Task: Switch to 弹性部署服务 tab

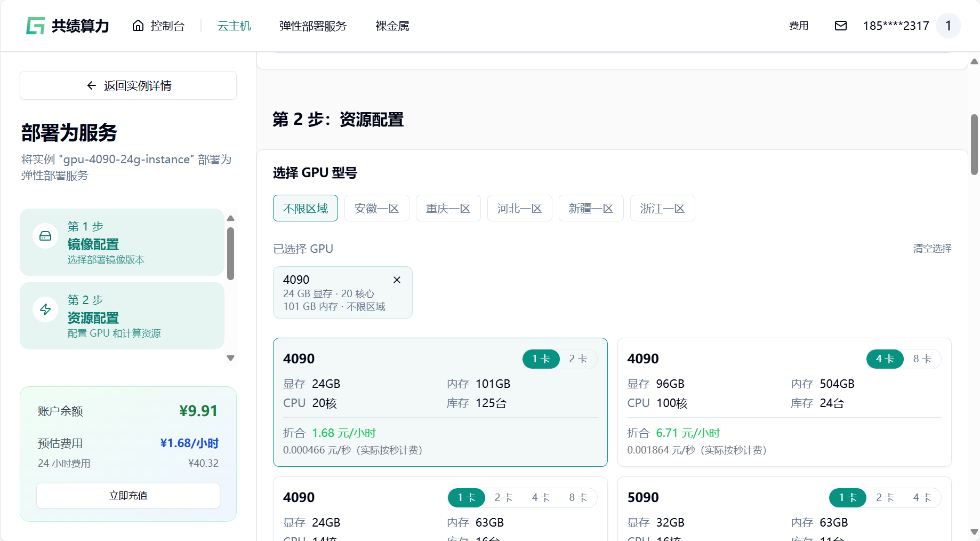Action: (x=312, y=26)
